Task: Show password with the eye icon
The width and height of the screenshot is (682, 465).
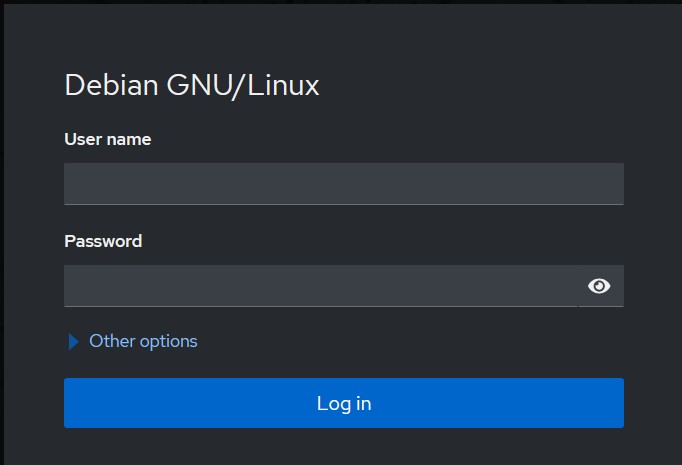Action: click(x=599, y=286)
